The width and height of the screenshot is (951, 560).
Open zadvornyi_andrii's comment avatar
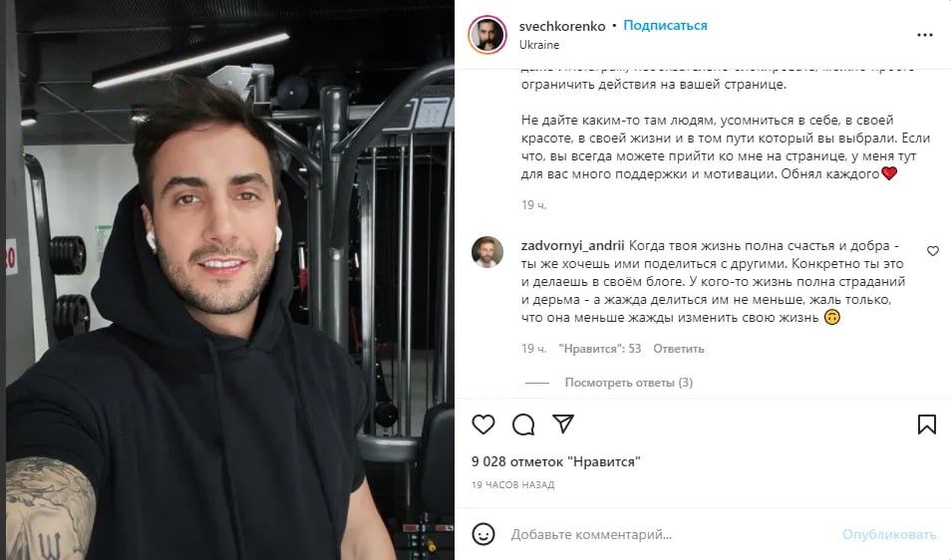click(487, 251)
